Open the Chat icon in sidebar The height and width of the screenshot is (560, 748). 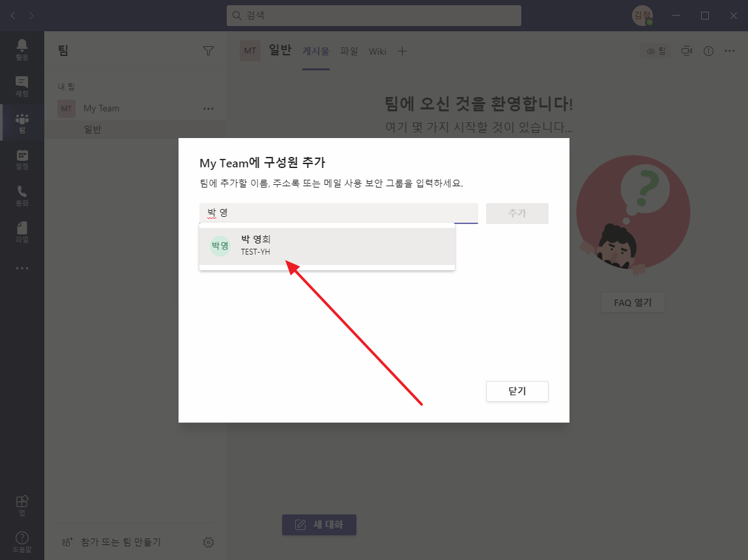click(22, 86)
